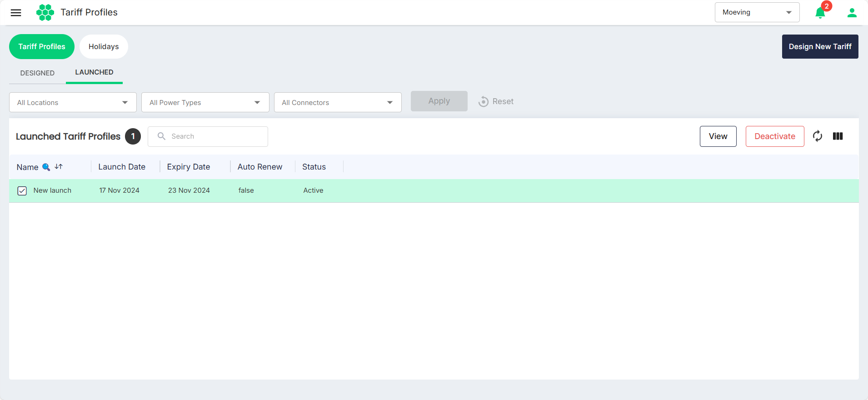
Task: Click the Expiry Date column header
Action: [189, 167]
